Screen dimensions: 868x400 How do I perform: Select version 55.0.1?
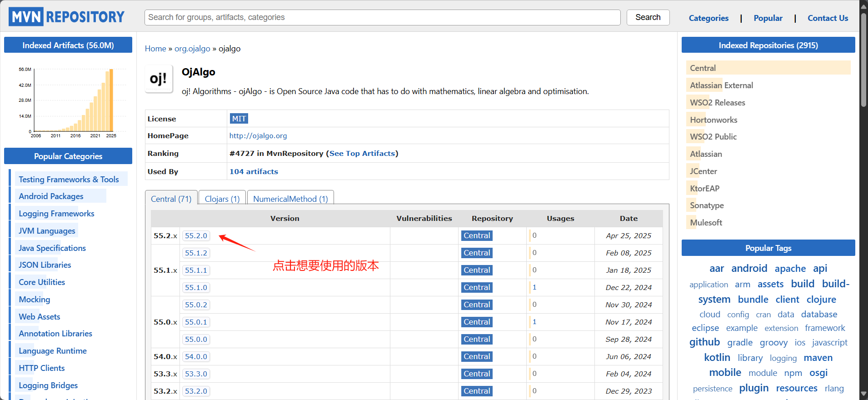(196, 322)
